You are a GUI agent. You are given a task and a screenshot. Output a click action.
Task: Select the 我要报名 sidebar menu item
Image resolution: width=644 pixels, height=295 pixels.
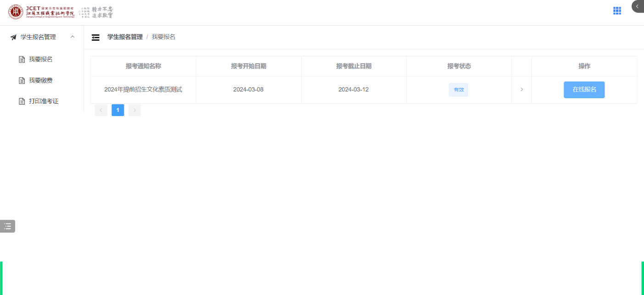click(40, 59)
